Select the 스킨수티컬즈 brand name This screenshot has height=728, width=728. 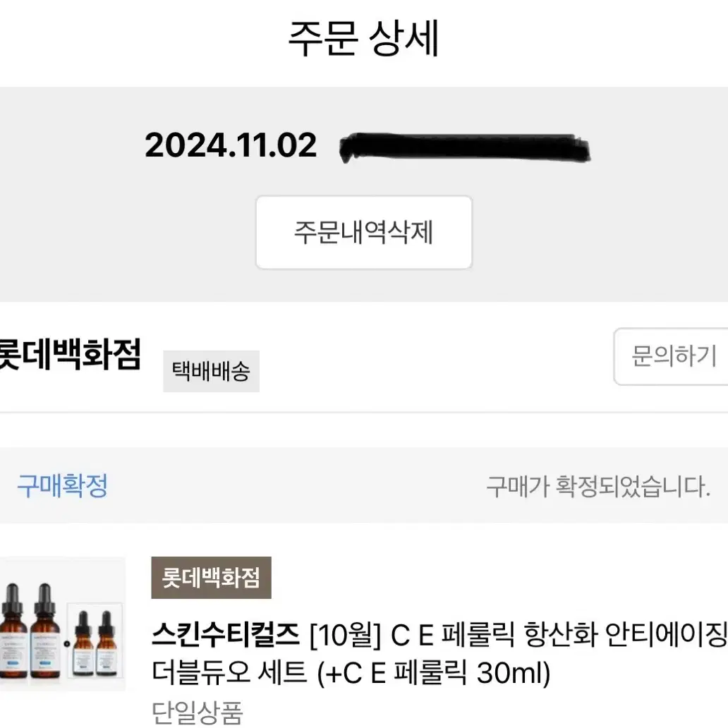click(226, 634)
